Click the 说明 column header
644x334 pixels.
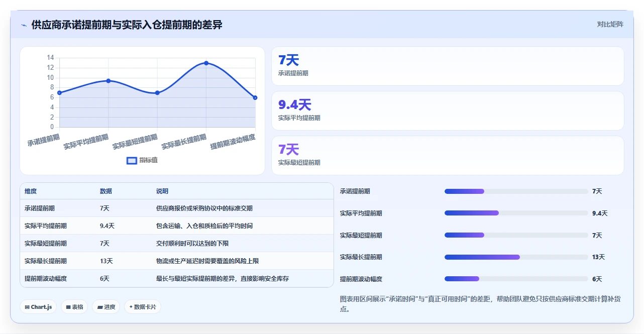tap(162, 191)
